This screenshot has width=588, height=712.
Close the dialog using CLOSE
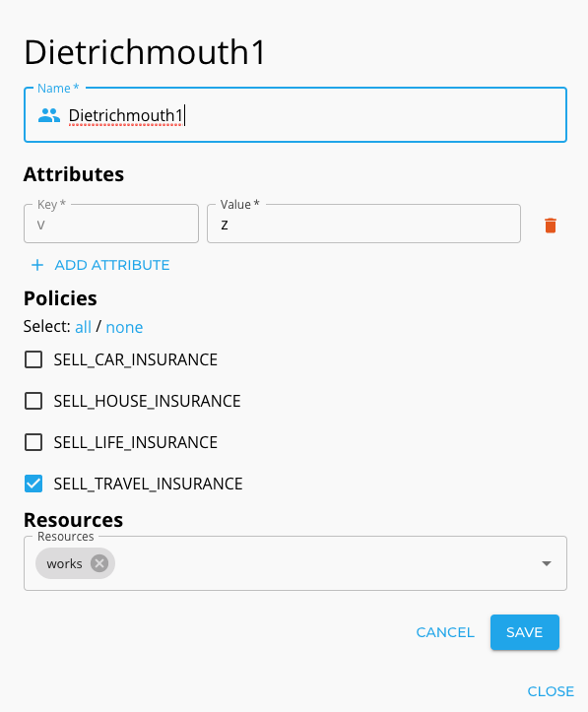pos(551,691)
